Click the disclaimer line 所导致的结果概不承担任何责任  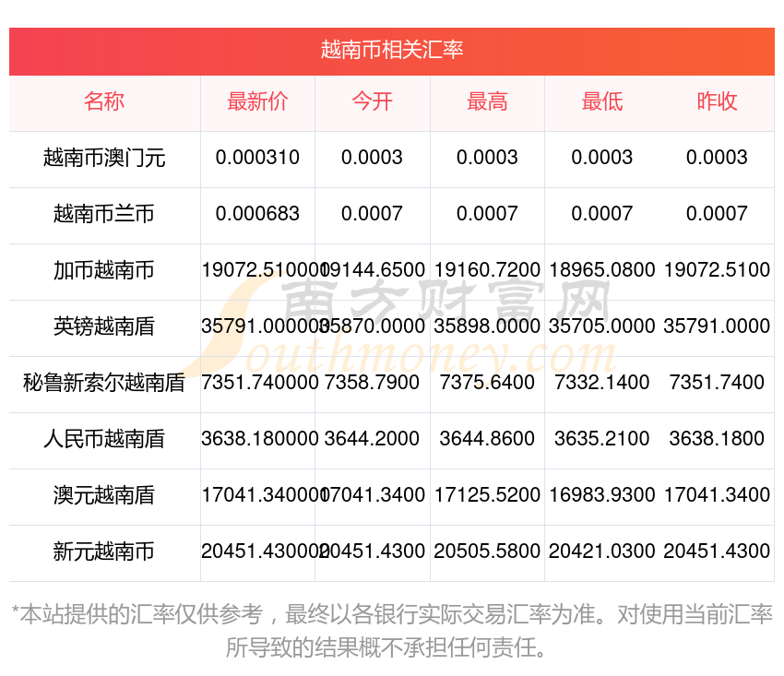[386, 648]
